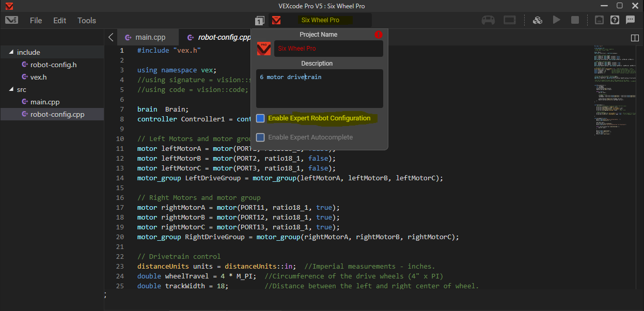Click the '#include "vex.h"' line

(169, 50)
